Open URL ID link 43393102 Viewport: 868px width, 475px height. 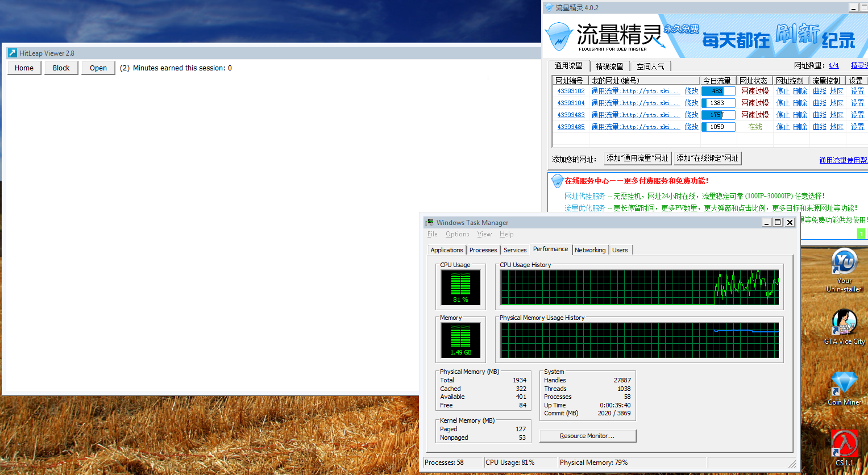pyautogui.click(x=571, y=91)
